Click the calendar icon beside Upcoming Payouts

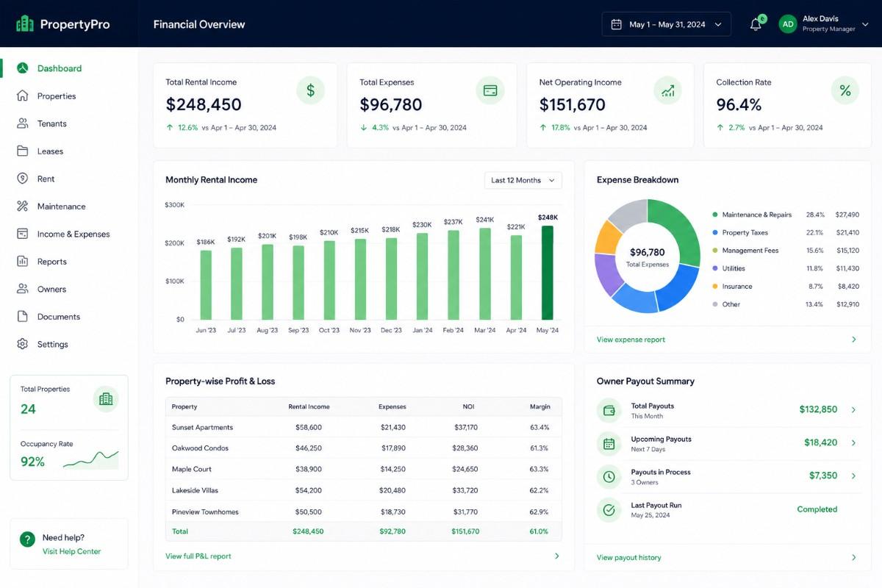pos(609,443)
